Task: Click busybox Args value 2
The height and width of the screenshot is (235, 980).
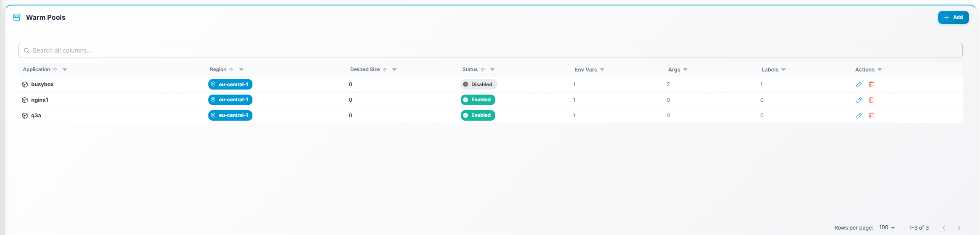Action: pos(668,84)
